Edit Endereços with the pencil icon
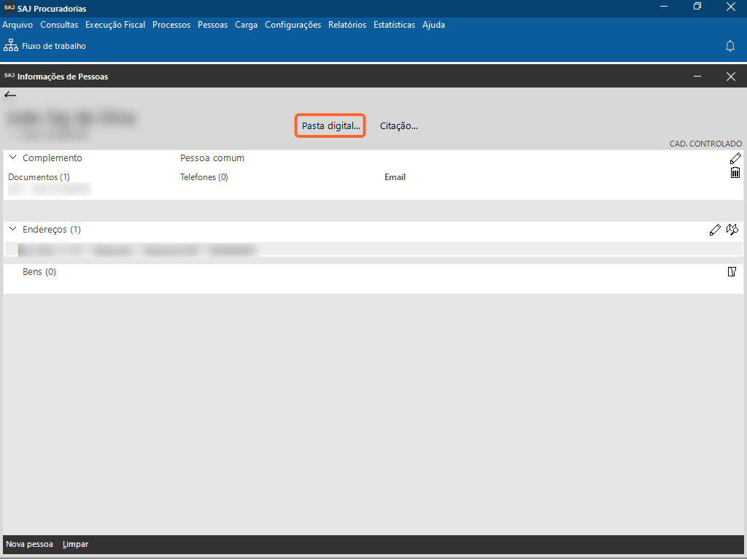This screenshot has width=747, height=560. click(715, 230)
